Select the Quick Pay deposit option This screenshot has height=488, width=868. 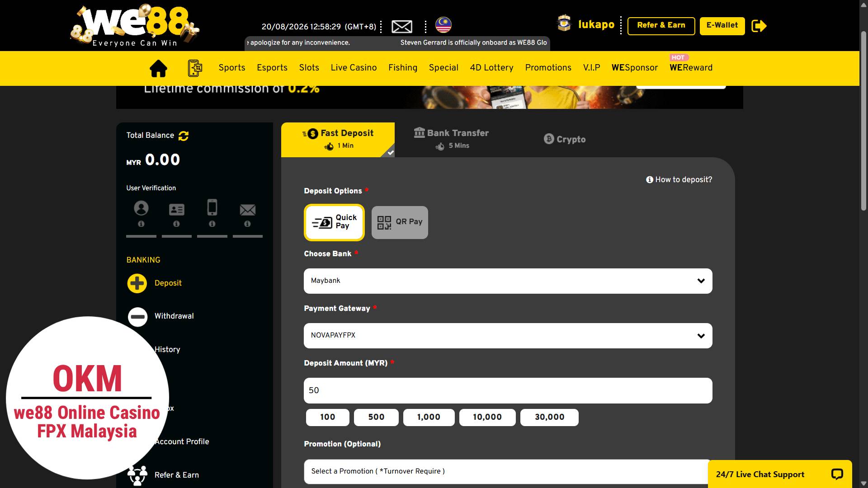click(x=334, y=222)
